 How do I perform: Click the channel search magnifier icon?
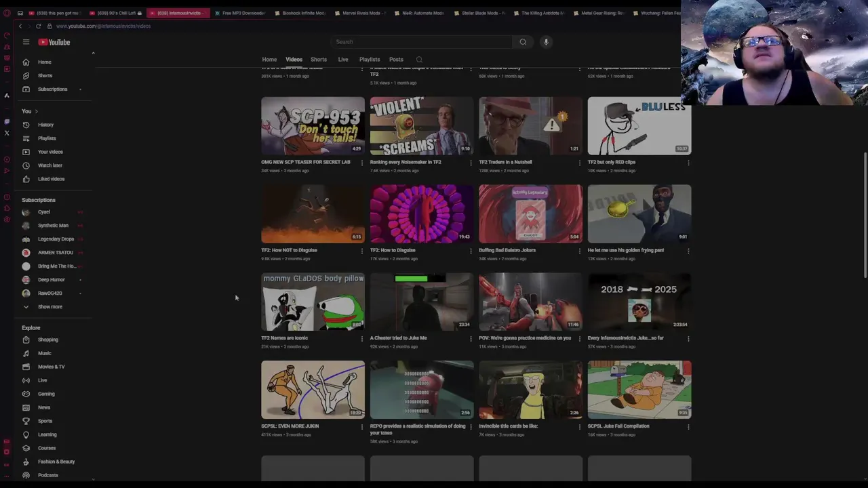(x=419, y=60)
